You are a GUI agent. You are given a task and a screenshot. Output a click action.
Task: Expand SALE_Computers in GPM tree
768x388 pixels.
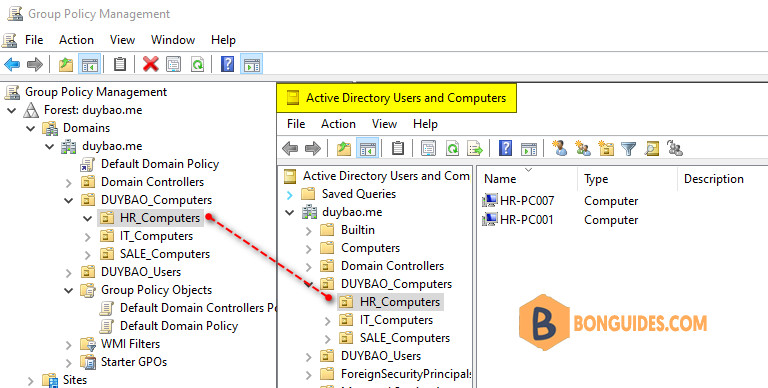coord(88,255)
